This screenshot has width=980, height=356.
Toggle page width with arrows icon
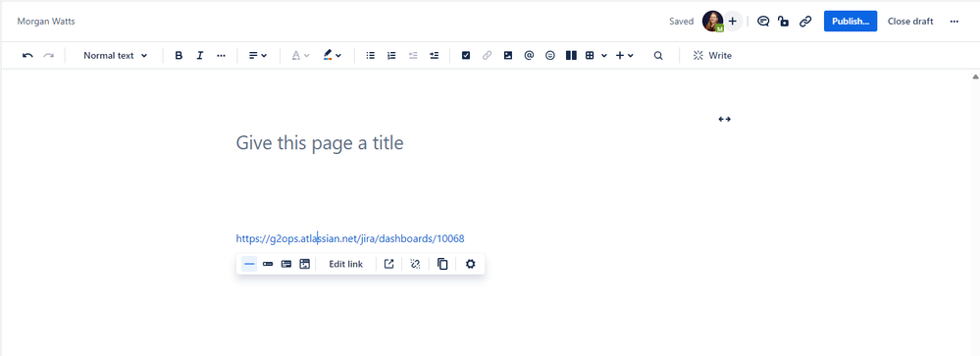click(x=724, y=119)
